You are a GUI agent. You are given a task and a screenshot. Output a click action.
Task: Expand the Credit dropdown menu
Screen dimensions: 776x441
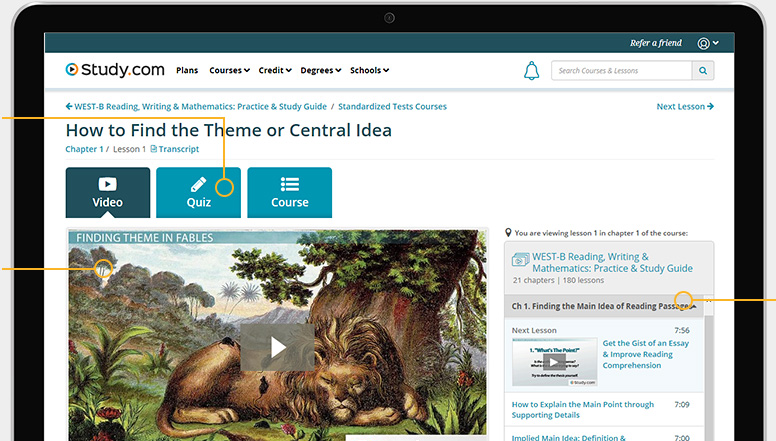[x=275, y=70]
